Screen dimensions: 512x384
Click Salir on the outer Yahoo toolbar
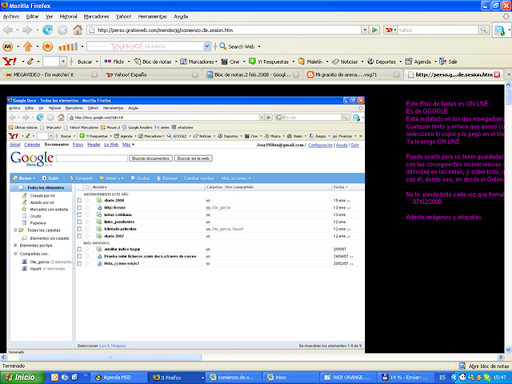[448, 62]
